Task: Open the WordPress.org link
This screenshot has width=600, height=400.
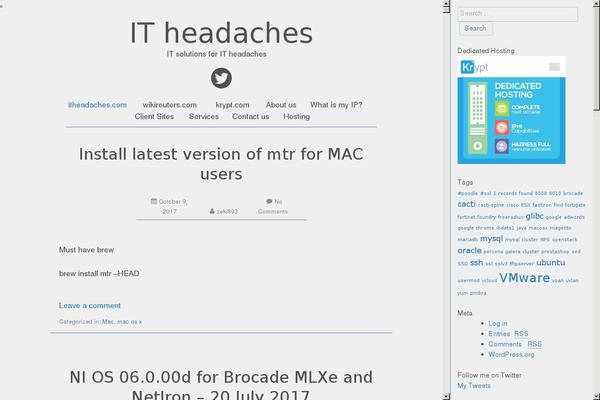Action: click(511, 354)
